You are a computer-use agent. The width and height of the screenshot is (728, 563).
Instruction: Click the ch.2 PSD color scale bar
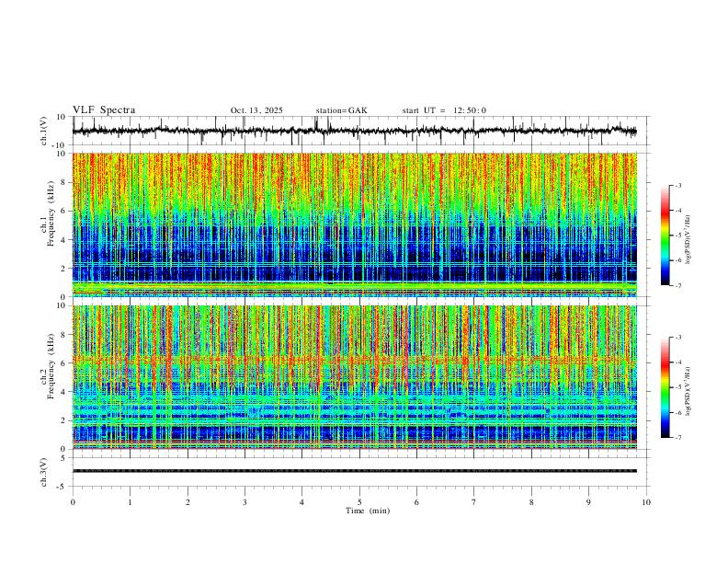point(665,387)
